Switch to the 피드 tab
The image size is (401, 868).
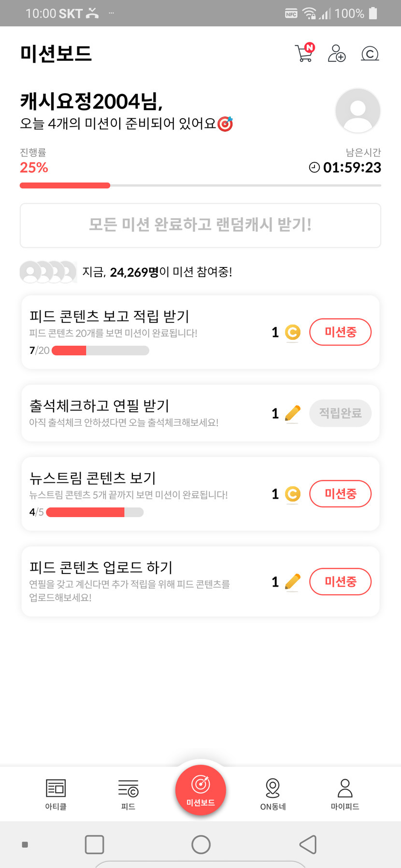128,794
